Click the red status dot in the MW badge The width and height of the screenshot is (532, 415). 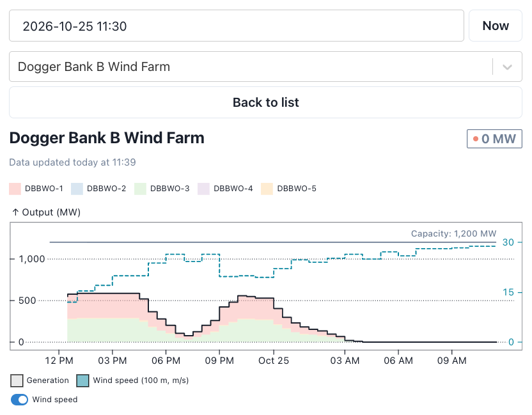click(x=476, y=139)
